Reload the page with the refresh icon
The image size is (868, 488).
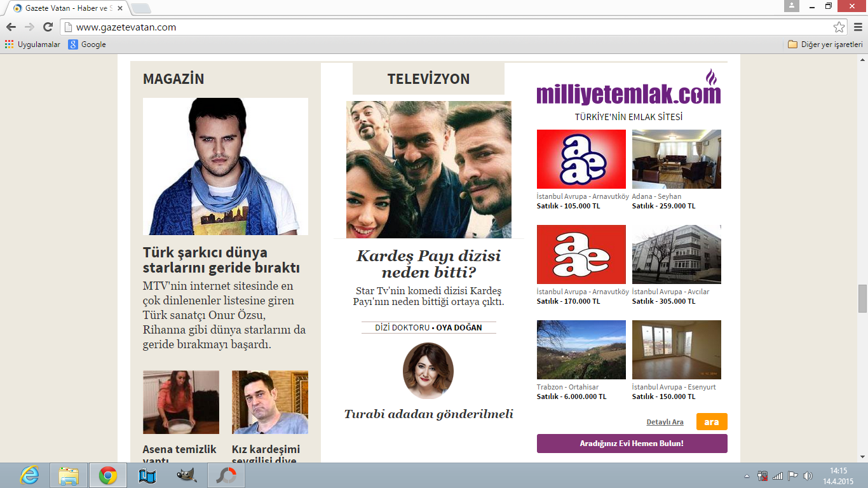48,27
